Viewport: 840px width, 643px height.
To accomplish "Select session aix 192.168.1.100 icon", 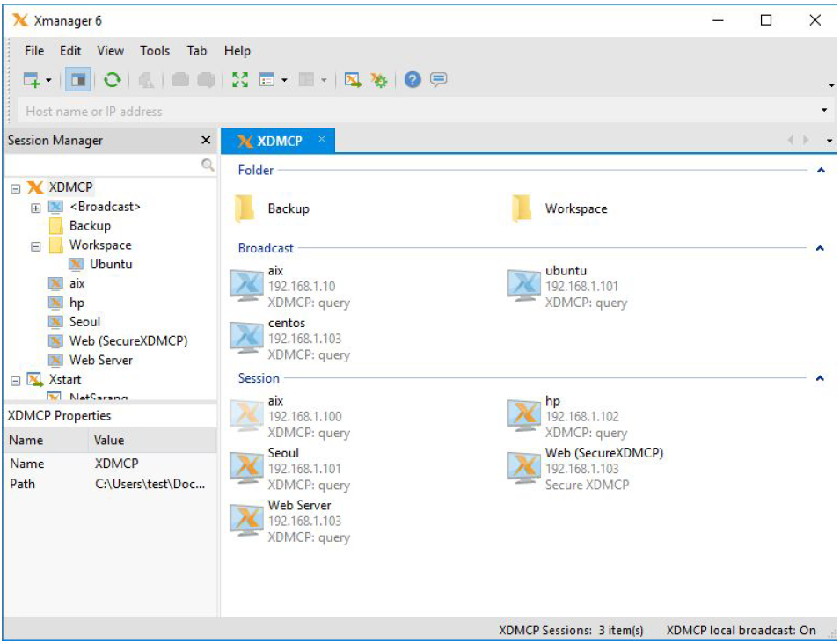I will coord(246,416).
